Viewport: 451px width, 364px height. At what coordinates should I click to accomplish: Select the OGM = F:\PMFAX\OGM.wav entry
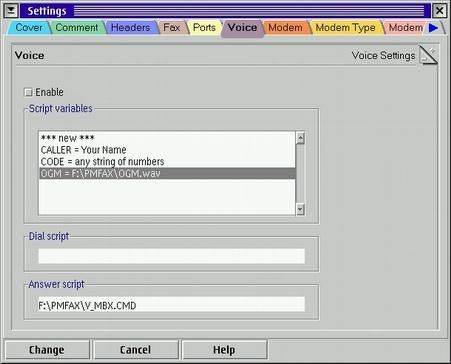167,173
